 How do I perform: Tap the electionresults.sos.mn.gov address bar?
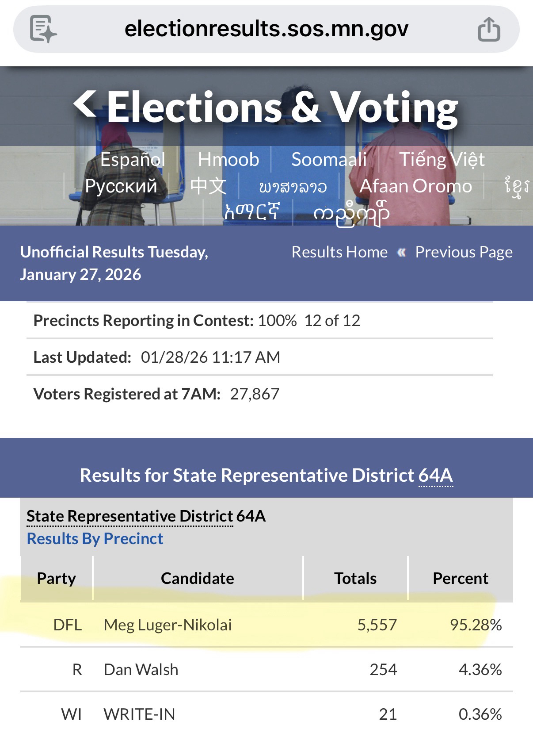(x=266, y=29)
